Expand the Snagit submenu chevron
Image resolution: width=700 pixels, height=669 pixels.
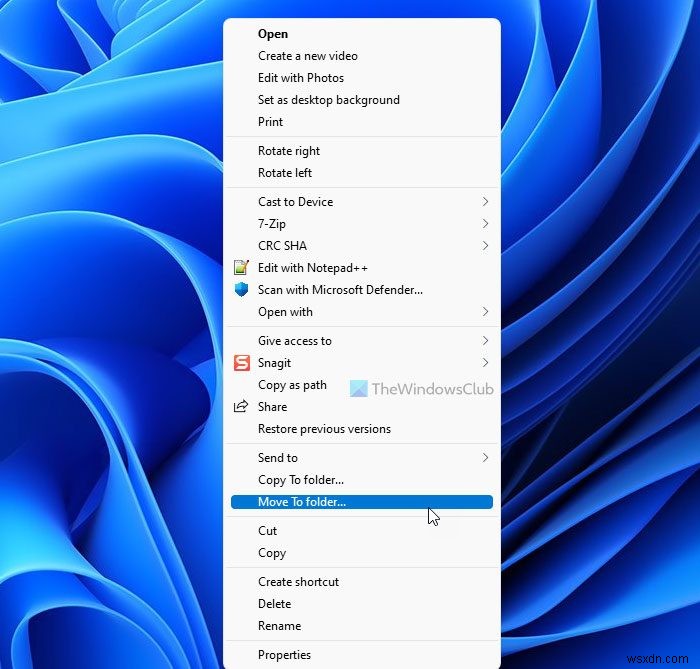pyautogui.click(x=485, y=363)
